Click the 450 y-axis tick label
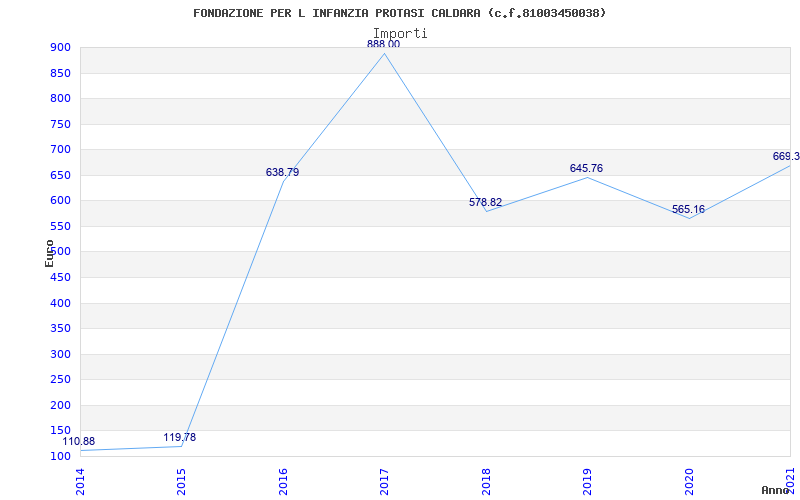 click(x=60, y=278)
